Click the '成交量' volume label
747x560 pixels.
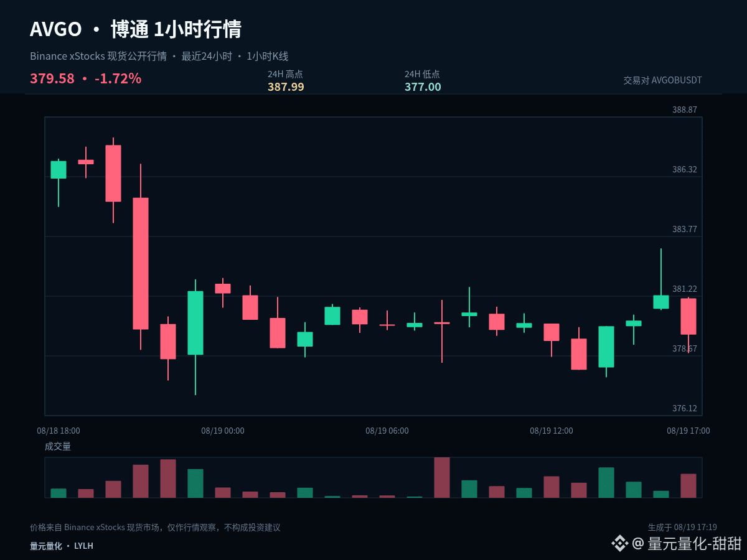pos(58,446)
